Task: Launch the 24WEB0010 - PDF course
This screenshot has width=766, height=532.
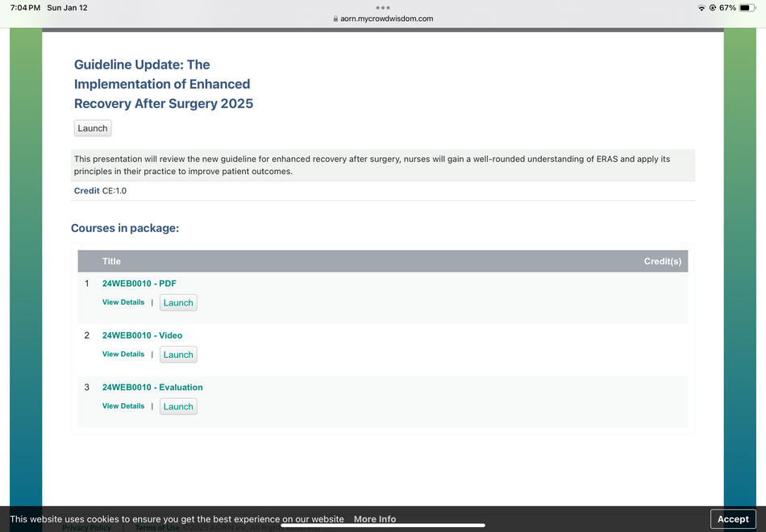Action: point(178,303)
